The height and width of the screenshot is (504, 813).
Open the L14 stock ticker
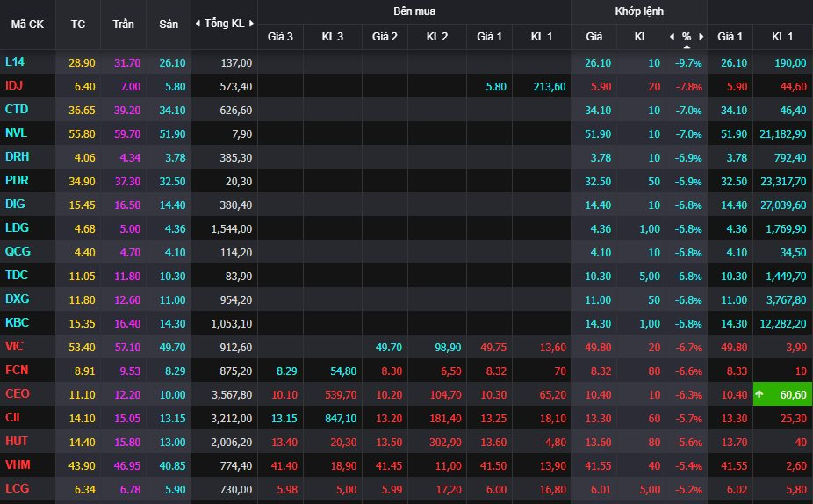click(15, 62)
